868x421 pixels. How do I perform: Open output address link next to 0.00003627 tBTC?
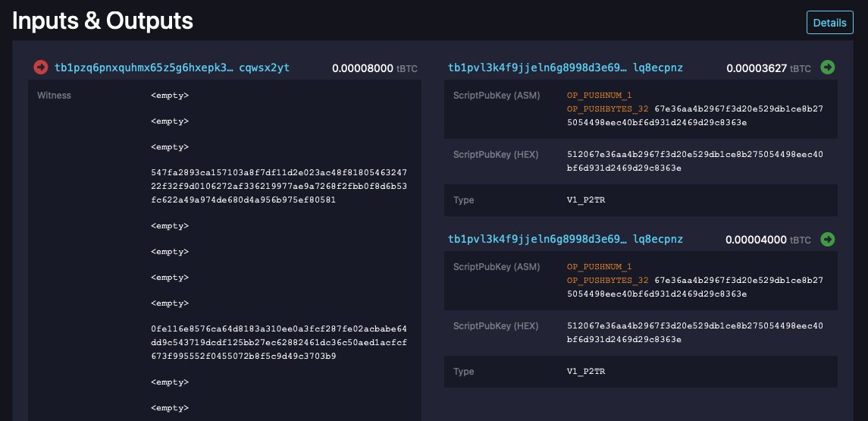[566, 68]
